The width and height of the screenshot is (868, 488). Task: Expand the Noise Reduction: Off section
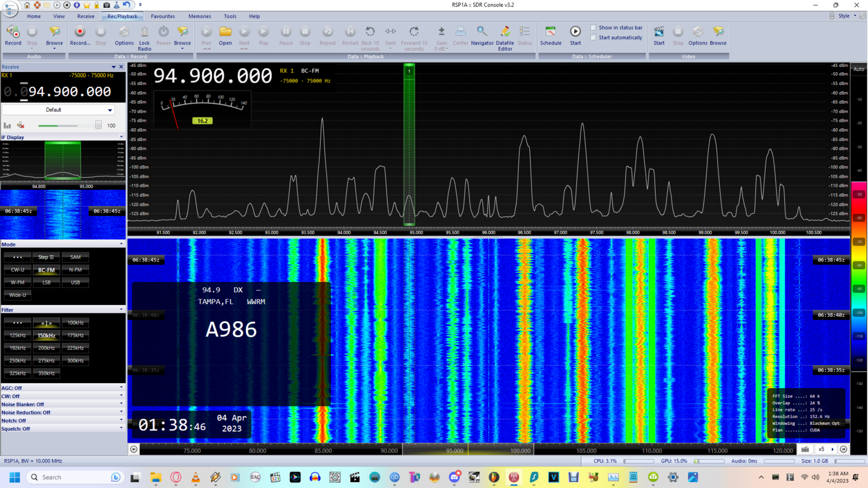[63, 413]
